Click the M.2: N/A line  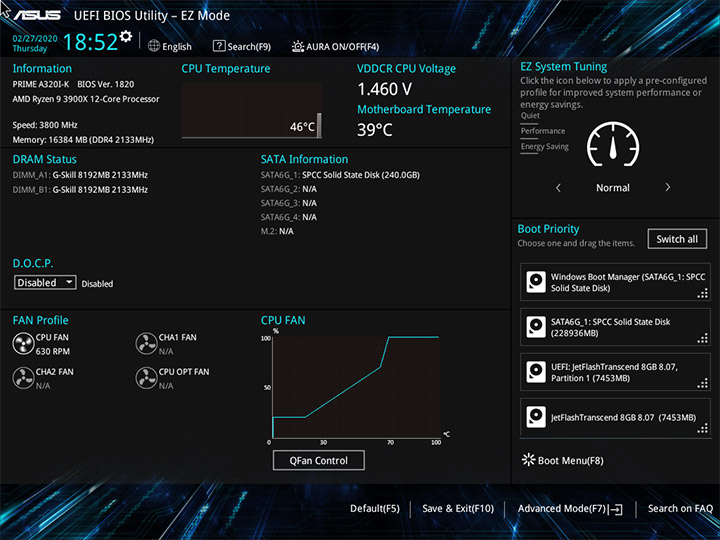click(x=277, y=231)
